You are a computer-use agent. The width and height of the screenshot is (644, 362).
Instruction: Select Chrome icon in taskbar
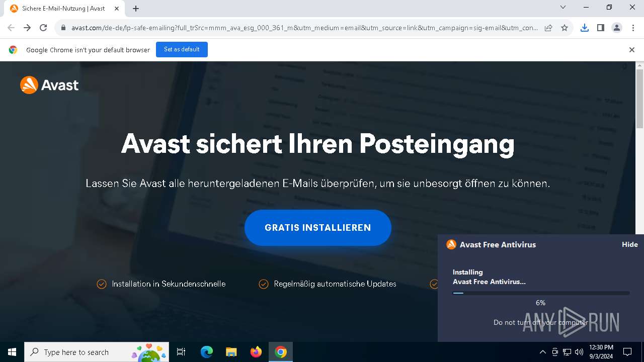click(x=281, y=352)
